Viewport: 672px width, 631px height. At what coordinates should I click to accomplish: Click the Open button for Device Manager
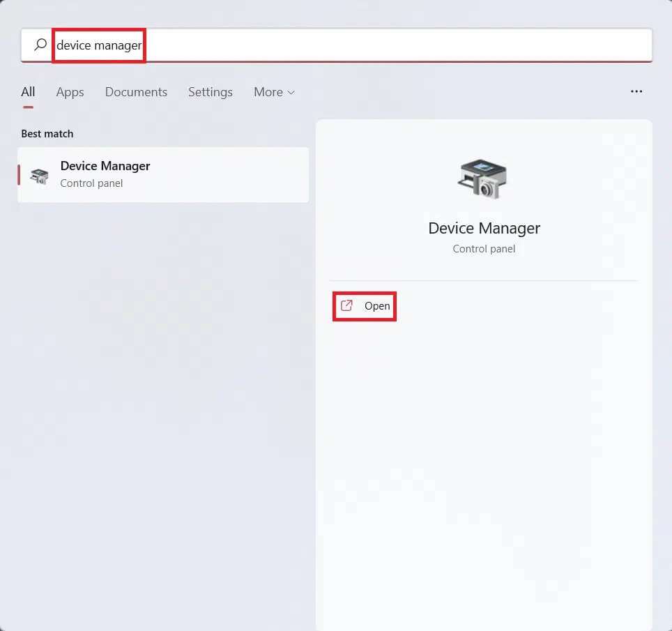(x=365, y=306)
